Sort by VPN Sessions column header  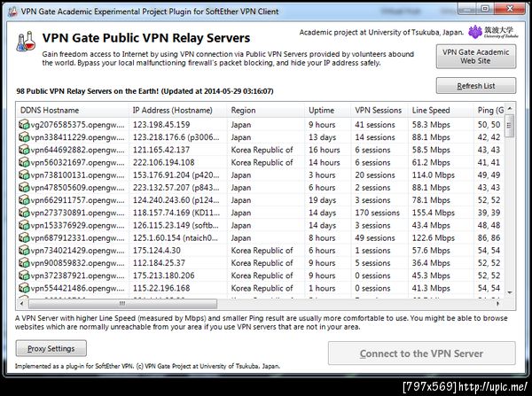(379, 111)
